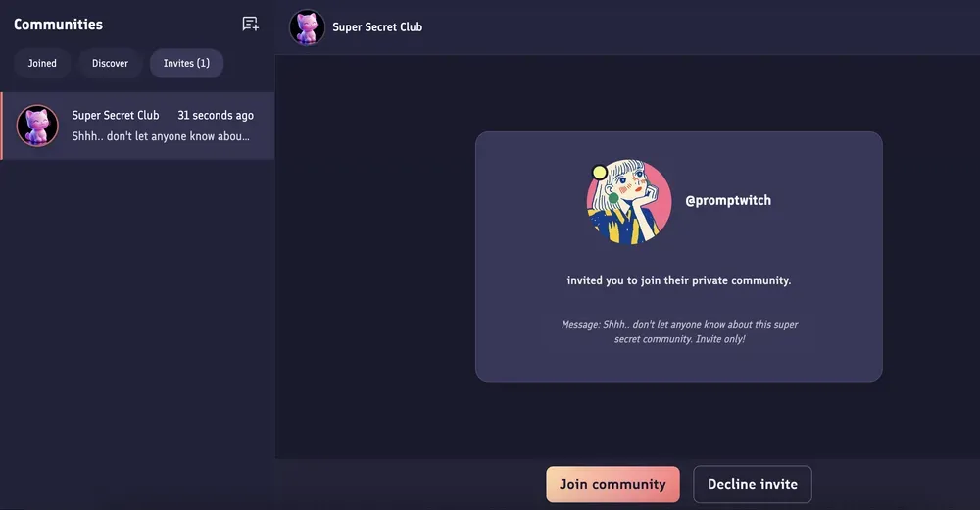
Task: Click the Decline invite button
Action: [752, 484]
